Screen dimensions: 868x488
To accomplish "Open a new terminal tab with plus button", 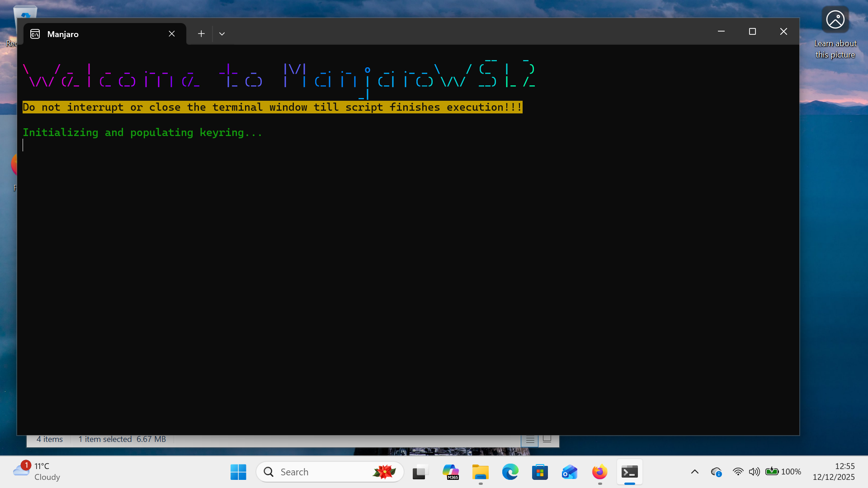I will tap(201, 33).
